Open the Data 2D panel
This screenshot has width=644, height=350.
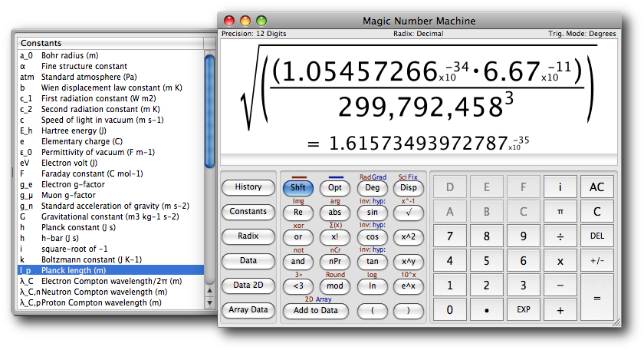click(248, 285)
